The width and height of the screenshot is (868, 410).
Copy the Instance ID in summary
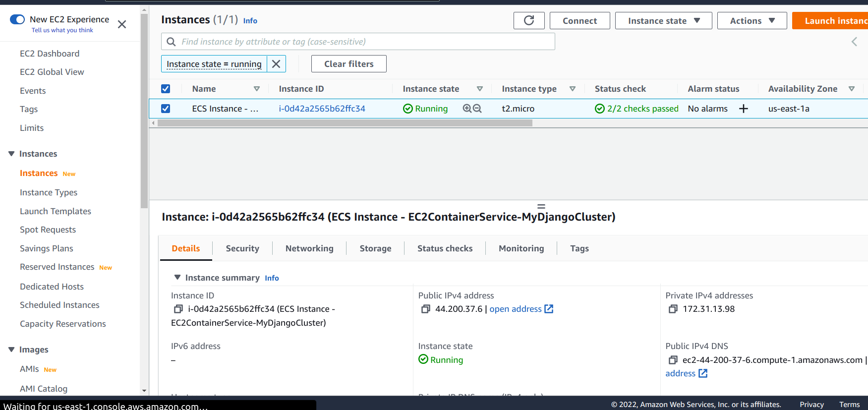178,309
